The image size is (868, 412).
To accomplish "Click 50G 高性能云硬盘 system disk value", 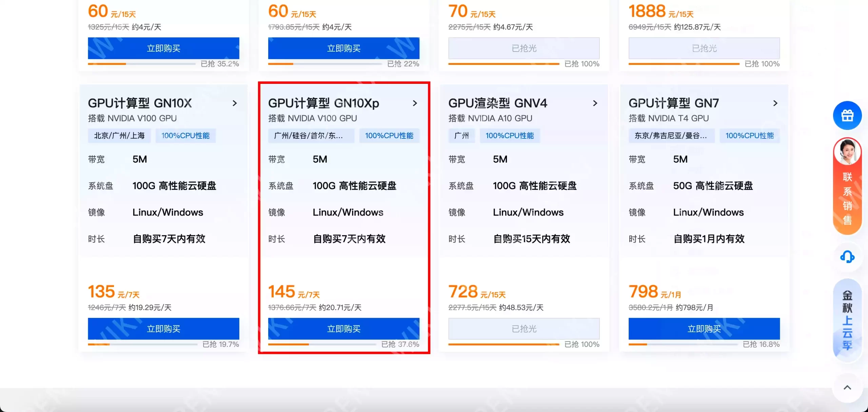I will pyautogui.click(x=713, y=186).
